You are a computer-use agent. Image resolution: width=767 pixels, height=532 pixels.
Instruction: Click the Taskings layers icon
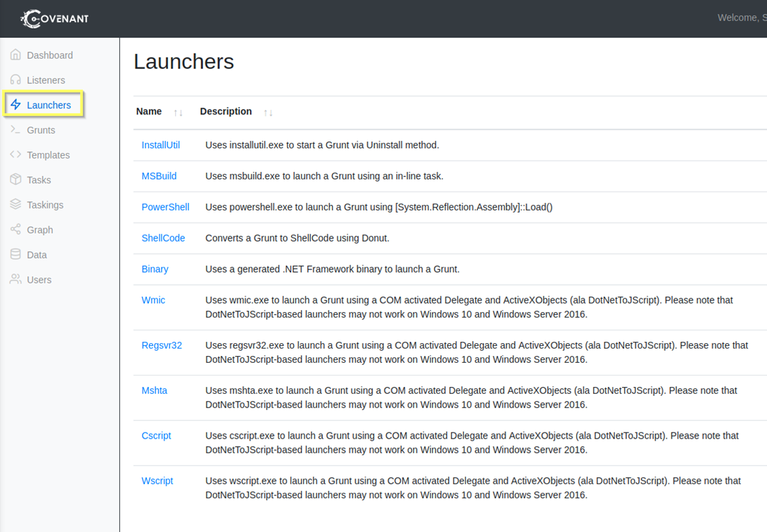(x=16, y=204)
